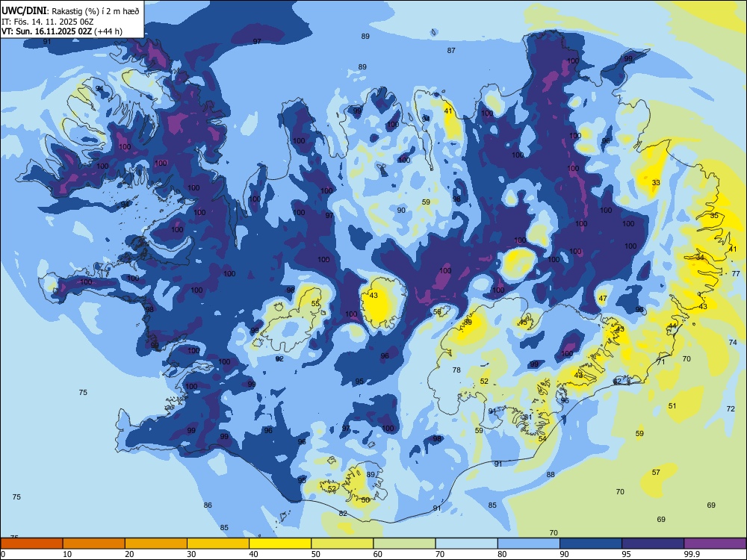Click the valid time 'VT: Sun. 16.11.2025 02Z (+44 h)'
The height and width of the screenshot is (560, 747).
(x=61, y=31)
